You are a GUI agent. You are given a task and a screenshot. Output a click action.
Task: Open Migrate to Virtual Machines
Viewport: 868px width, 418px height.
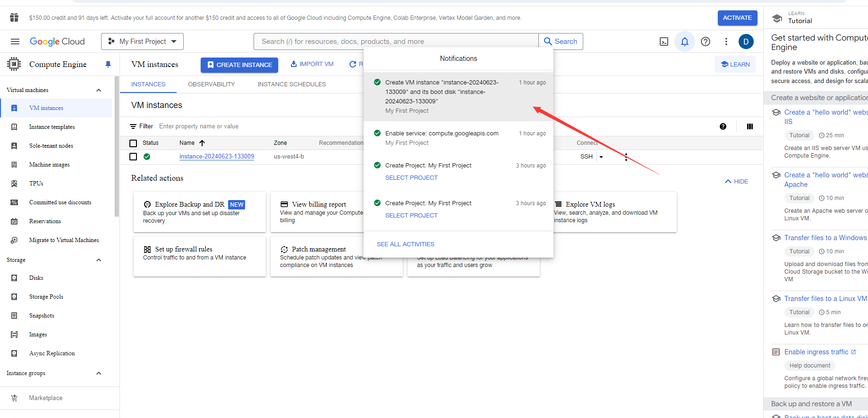tap(64, 240)
